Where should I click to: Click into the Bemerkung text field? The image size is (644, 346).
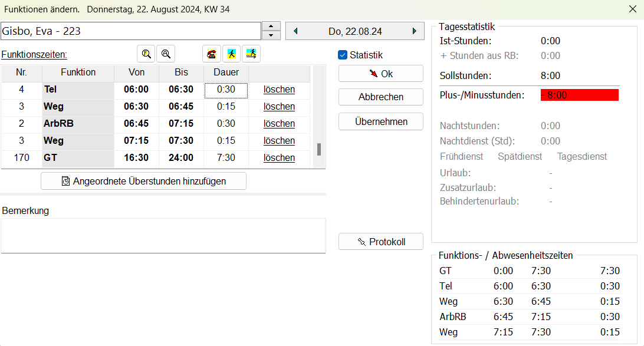(x=163, y=235)
